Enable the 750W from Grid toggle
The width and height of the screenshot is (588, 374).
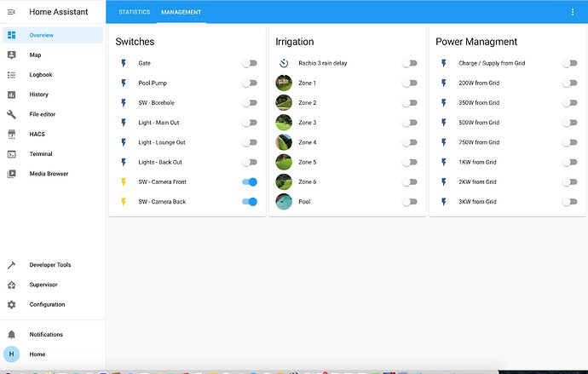(x=569, y=142)
